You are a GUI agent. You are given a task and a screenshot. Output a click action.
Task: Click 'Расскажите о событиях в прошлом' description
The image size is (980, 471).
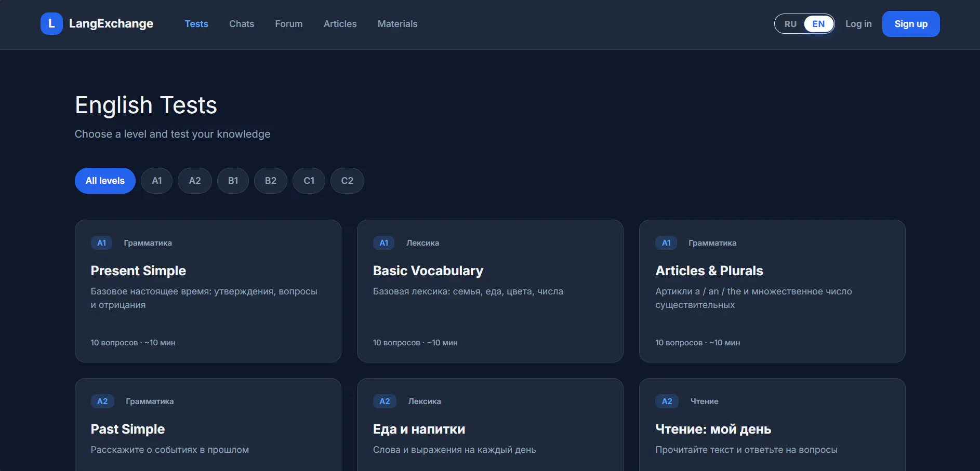170,450
